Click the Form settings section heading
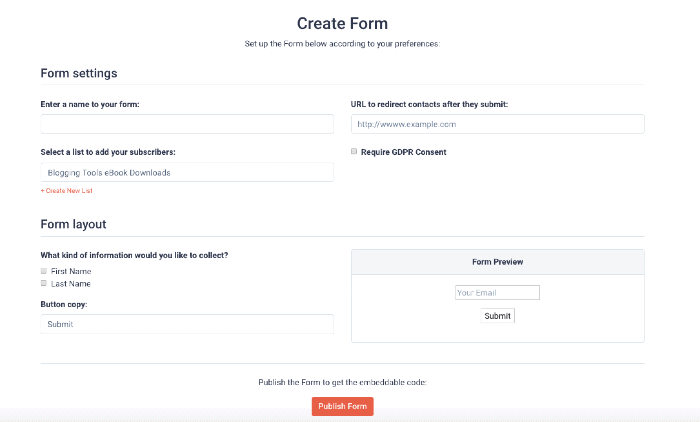 click(x=79, y=73)
